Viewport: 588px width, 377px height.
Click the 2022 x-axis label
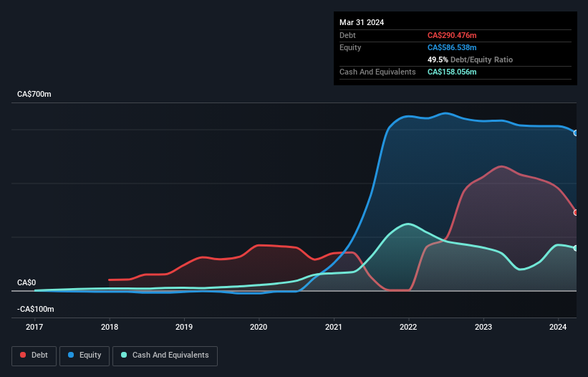[408, 327]
